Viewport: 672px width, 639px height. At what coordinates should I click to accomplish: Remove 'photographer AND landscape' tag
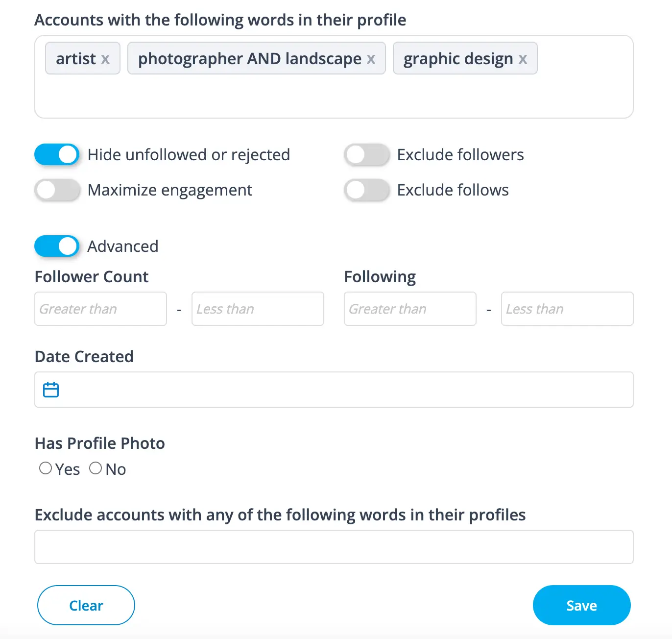[371, 59]
